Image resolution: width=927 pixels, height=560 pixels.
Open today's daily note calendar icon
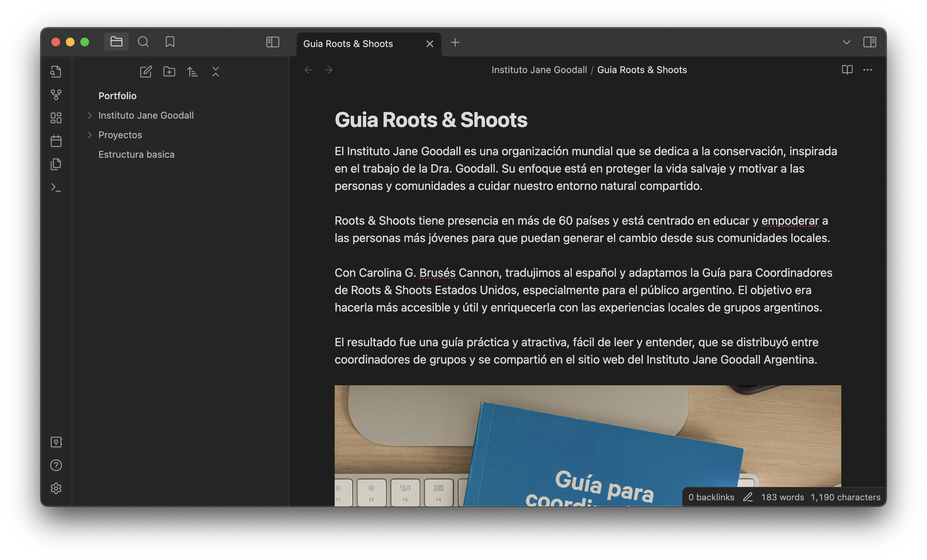point(56,141)
